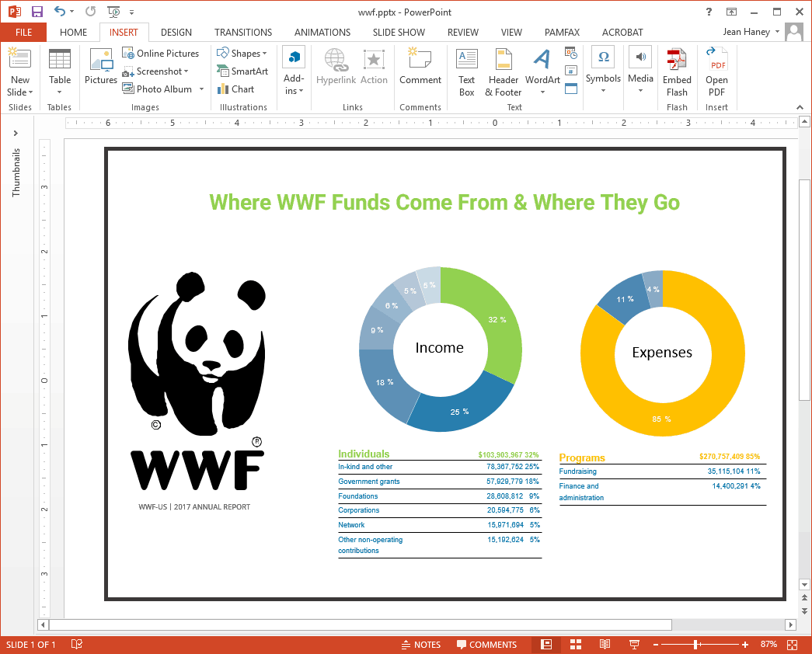This screenshot has height=654, width=812.
Task: Click zoom in plus button
Action: click(x=744, y=645)
